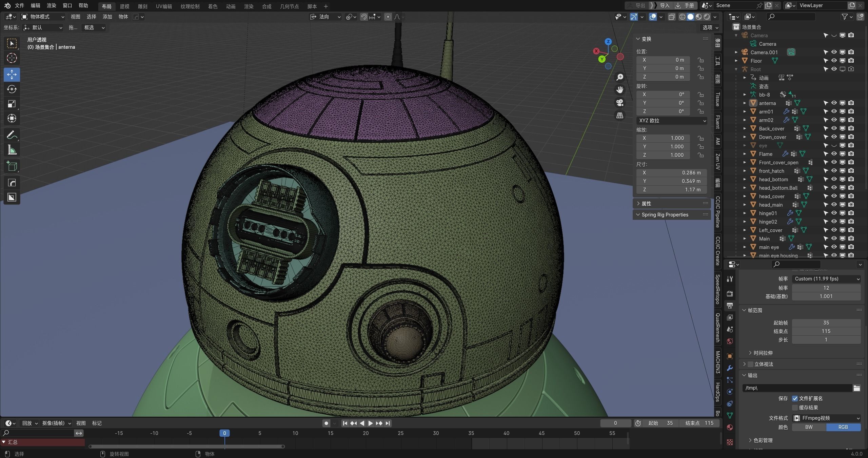Toggle the Cache Result checkbox
This screenshot has width=868, height=458.
[795, 408]
